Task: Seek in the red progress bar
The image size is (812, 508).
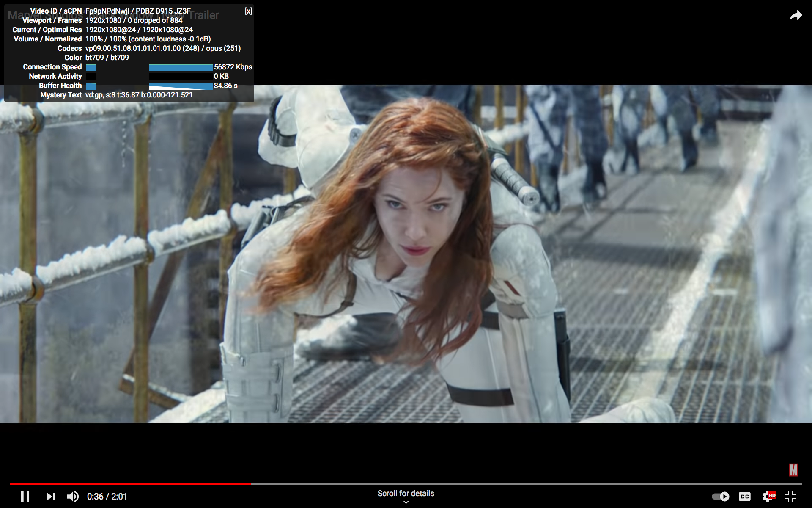Action: [x=130, y=484]
